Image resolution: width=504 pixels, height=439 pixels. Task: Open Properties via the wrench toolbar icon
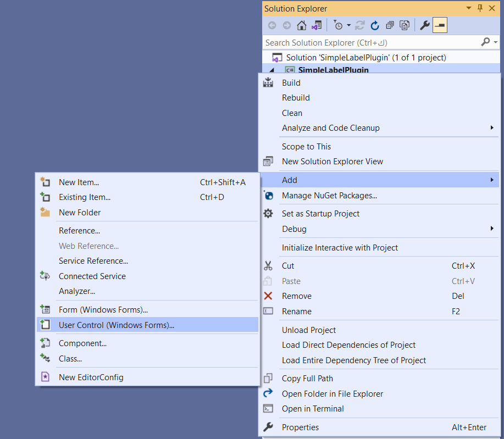[424, 25]
